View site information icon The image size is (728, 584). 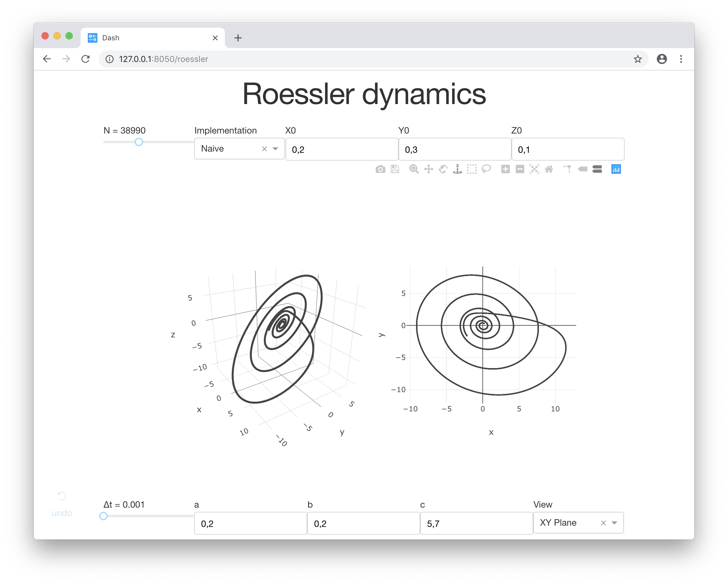tap(109, 59)
